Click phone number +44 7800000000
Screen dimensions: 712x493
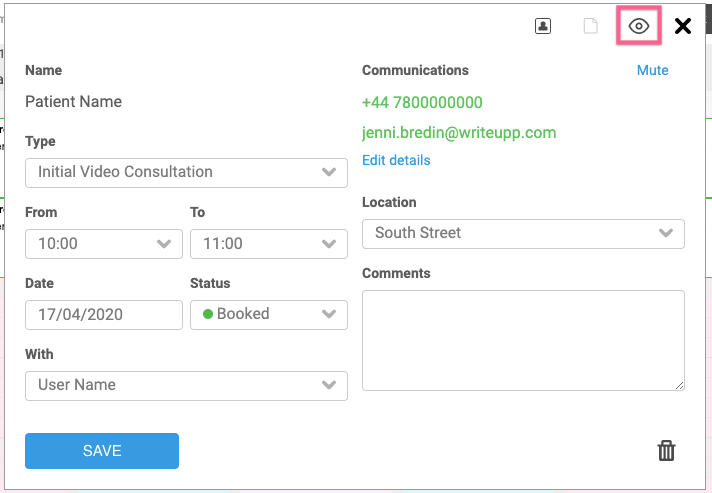pos(422,102)
